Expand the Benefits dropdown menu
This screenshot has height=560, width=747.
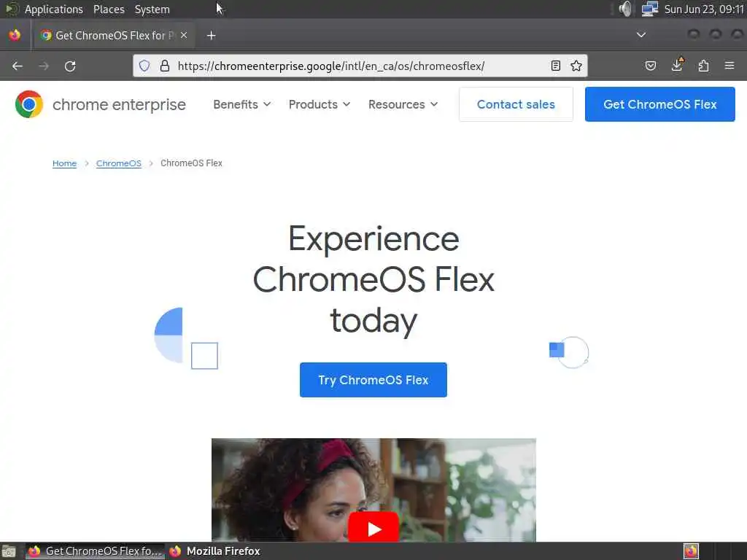coord(242,104)
